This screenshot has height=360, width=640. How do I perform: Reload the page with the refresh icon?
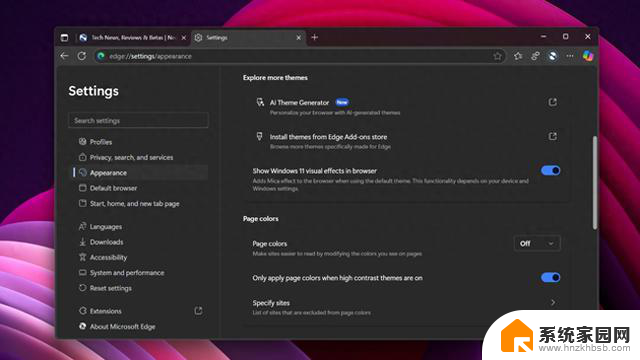[x=82, y=56]
